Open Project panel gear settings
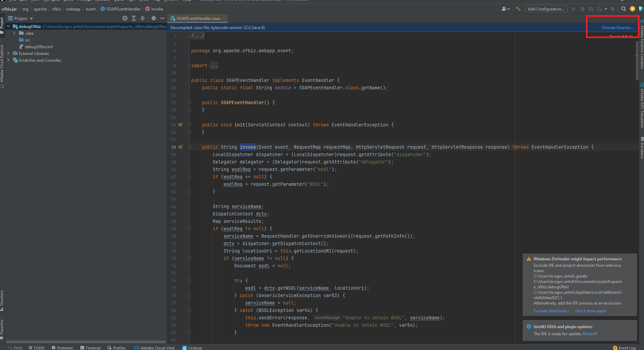Screen dimensions: 644x350 [153, 18]
